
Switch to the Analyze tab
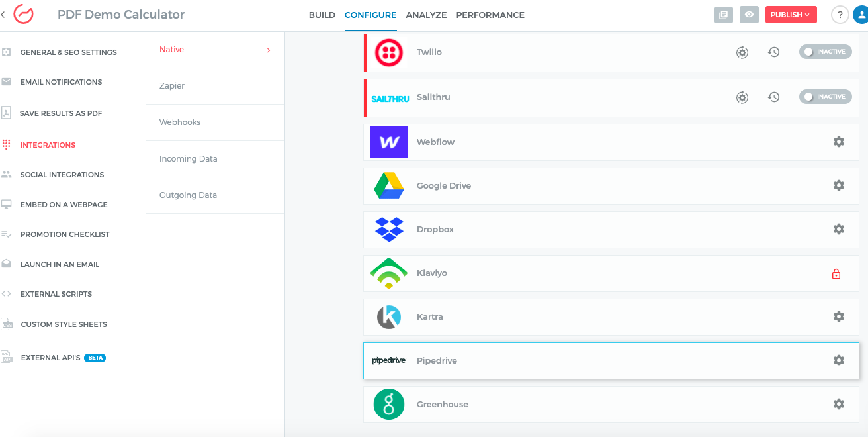(x=426, y=15)
